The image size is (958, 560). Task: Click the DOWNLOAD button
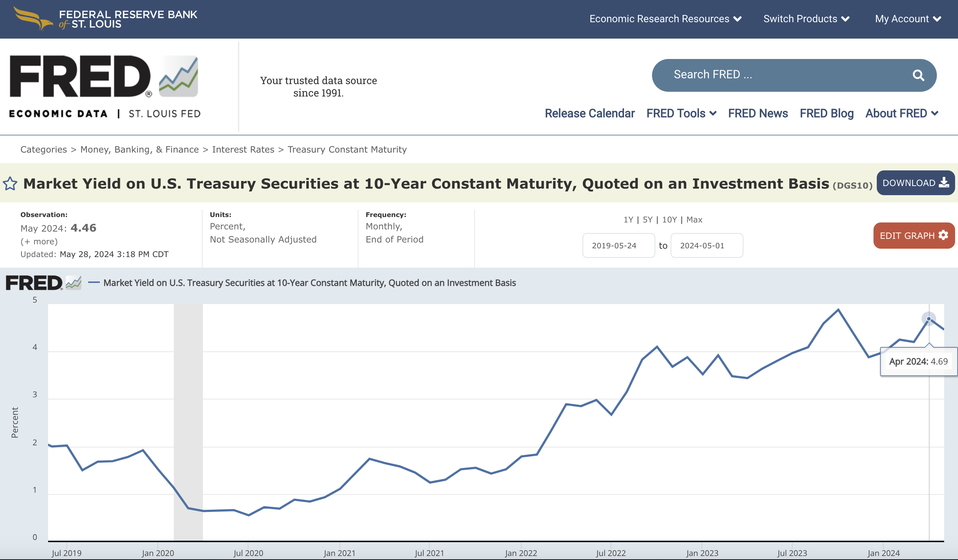pos(915,183)
